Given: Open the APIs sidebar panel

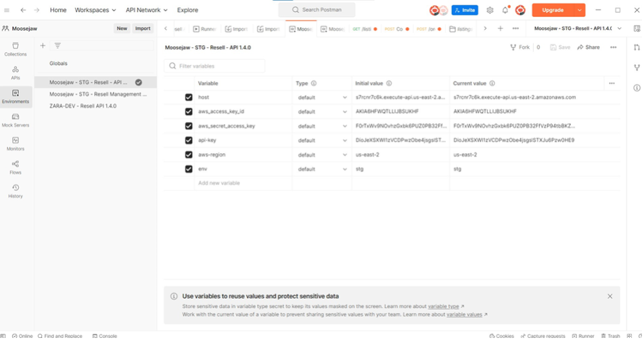Looking at the screenshot, I should click(16, 72).
